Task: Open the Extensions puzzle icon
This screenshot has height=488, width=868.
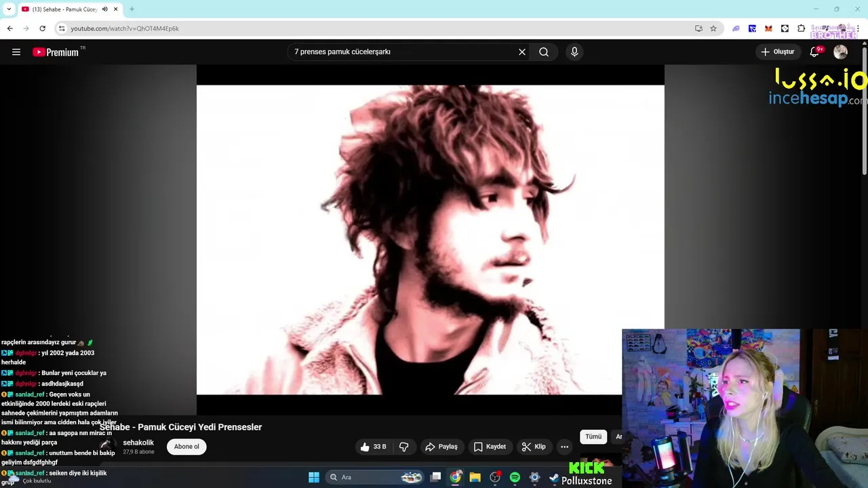Action: click(801, 28)
